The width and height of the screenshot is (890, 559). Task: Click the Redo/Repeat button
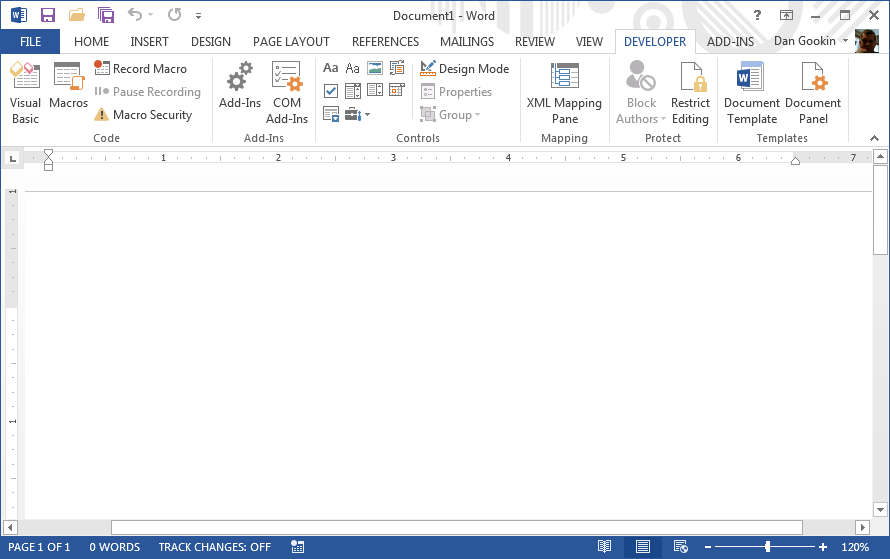[x=174, y=15]
